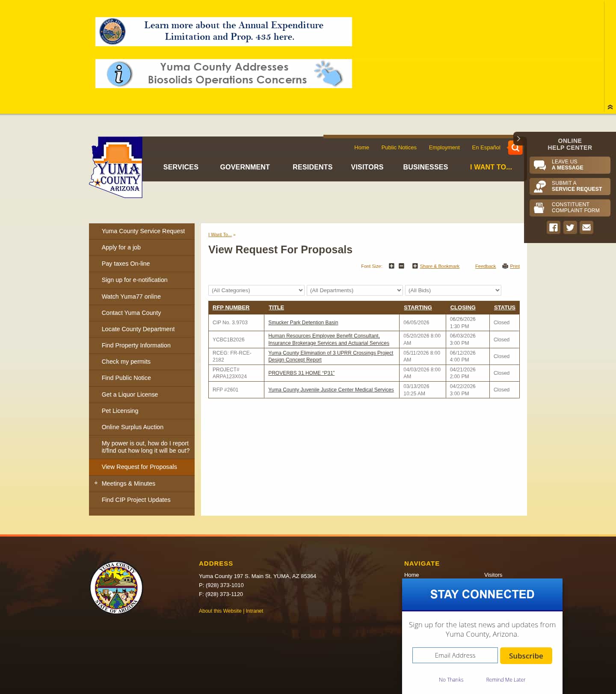Click Remind Me Later in popup

[x=506, y=679]
